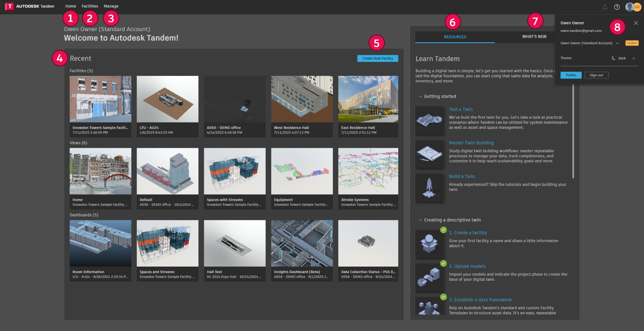Open the Room Information dashboard
The height and width of the screenshot is (331, 644).
tap(100, 251)
